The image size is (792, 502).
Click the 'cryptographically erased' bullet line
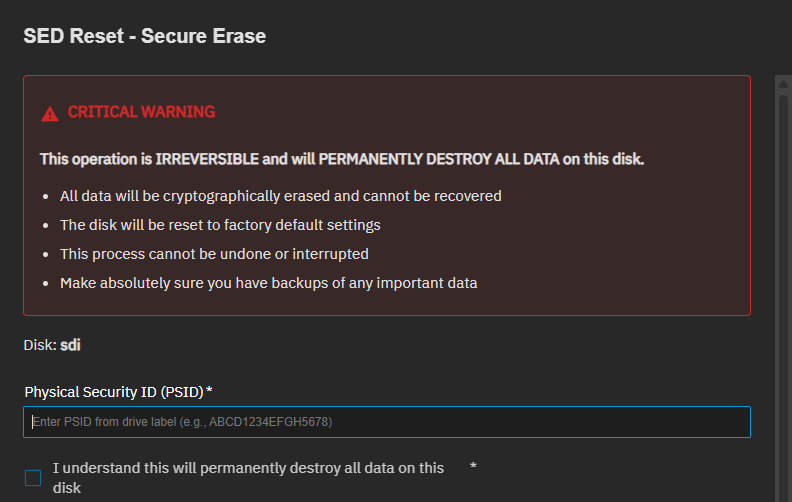click(x=280, y=196)
